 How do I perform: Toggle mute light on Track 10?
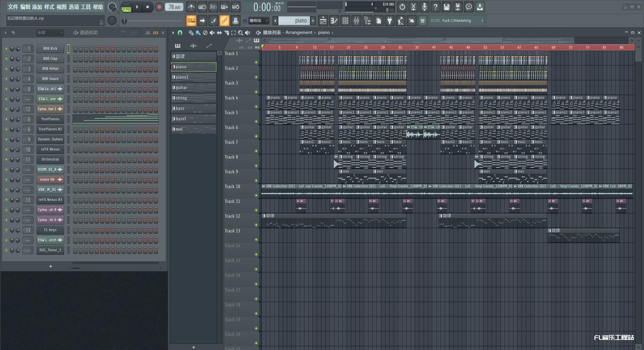click(256, 195)
